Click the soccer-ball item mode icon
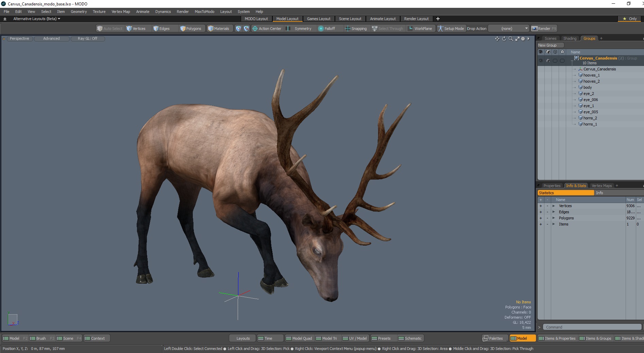The image size is (644, 353). [246, 29]
